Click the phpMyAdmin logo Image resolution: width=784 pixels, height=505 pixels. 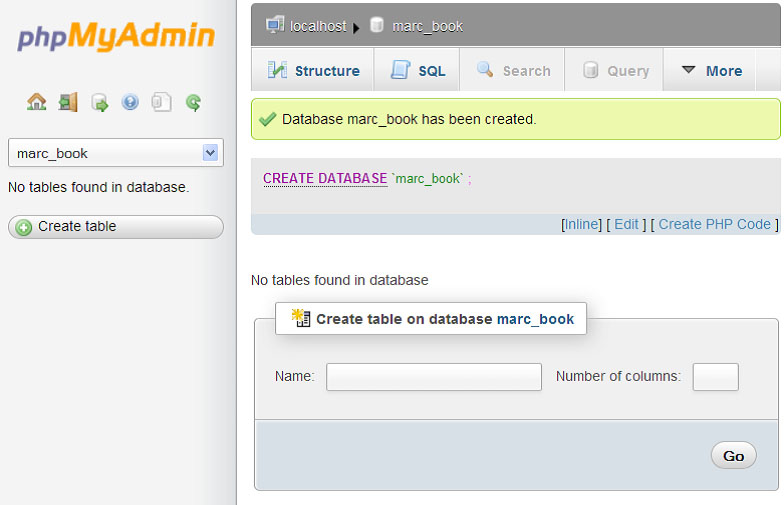click(x=116, y=38)
